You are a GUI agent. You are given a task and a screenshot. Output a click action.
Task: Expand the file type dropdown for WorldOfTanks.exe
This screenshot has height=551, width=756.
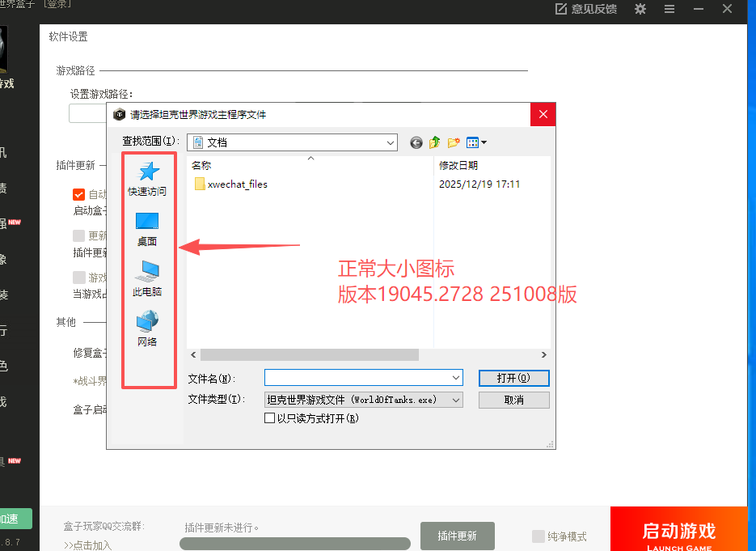(x=456, y=400)
